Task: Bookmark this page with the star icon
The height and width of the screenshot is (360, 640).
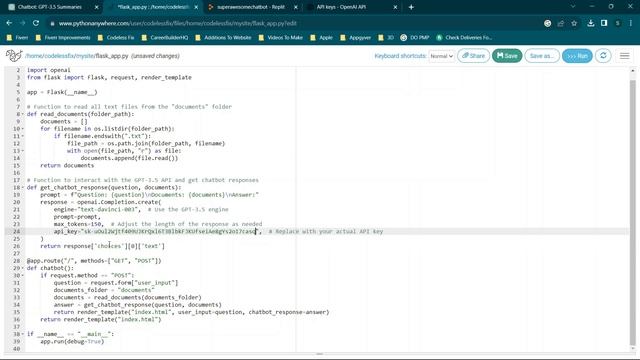Action: coord(574,23)
